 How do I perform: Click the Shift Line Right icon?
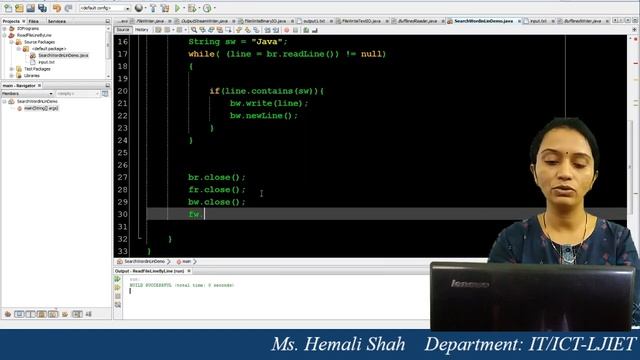(276, 30)
